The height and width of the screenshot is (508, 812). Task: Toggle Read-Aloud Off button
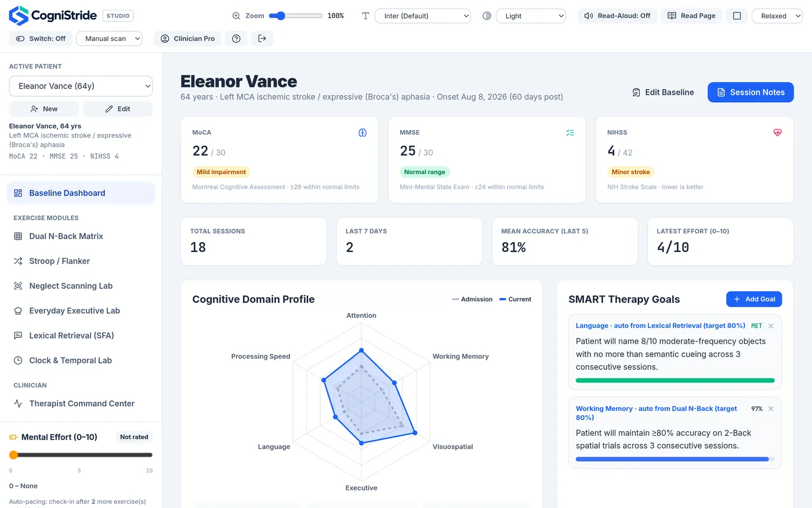[617, 16]
